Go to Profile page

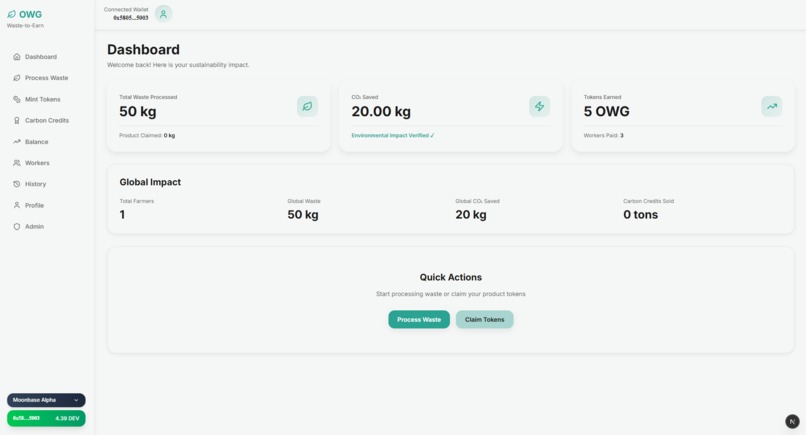click(x=46, y=205)
